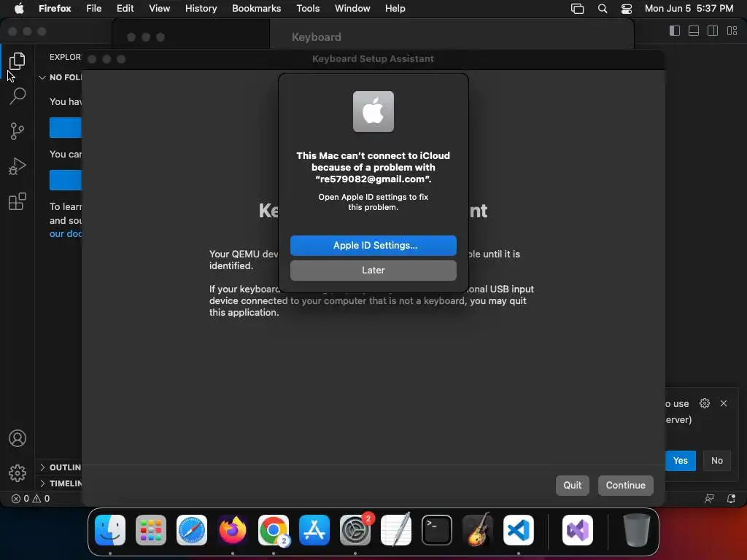Viewport: 747px width, 560px height.
Task: Open the Accounts menu in VS Code
Action: pos(18,438)
